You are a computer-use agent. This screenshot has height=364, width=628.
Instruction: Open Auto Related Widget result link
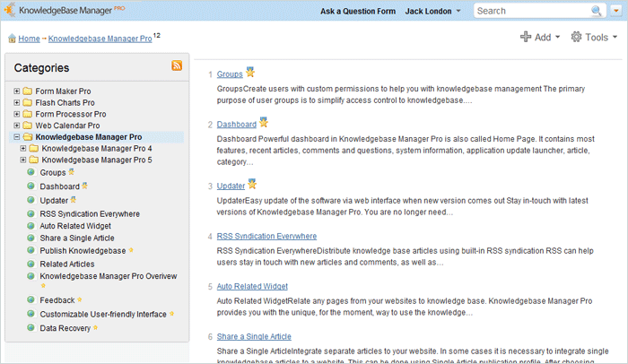point(252,287)
